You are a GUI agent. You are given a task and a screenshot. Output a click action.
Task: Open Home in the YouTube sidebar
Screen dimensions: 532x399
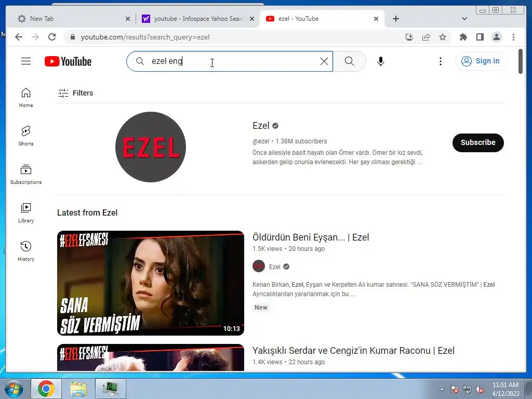pos(26,98)
